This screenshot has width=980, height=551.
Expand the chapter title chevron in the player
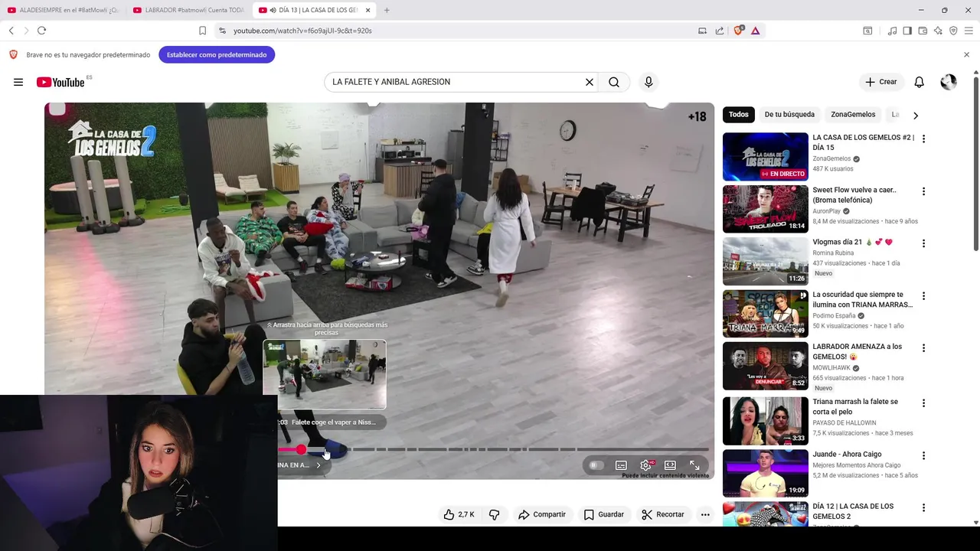point(318,465)
